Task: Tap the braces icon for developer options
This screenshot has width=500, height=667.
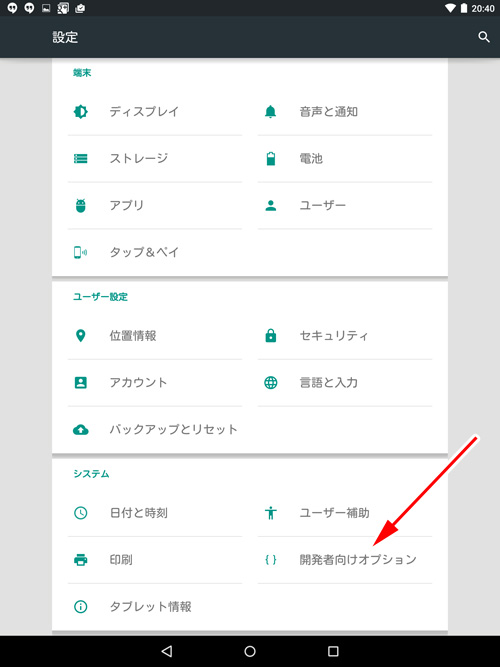Action: tap(271, 559)
